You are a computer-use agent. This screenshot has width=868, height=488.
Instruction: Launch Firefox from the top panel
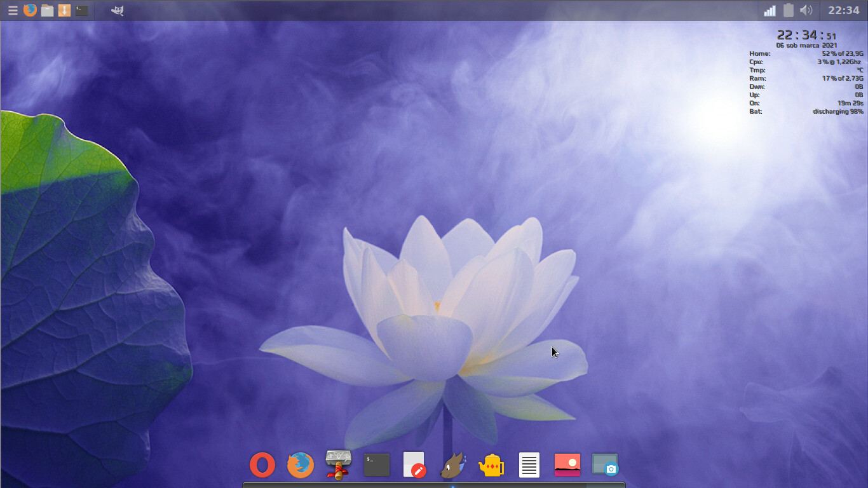[x=30, y=10]
